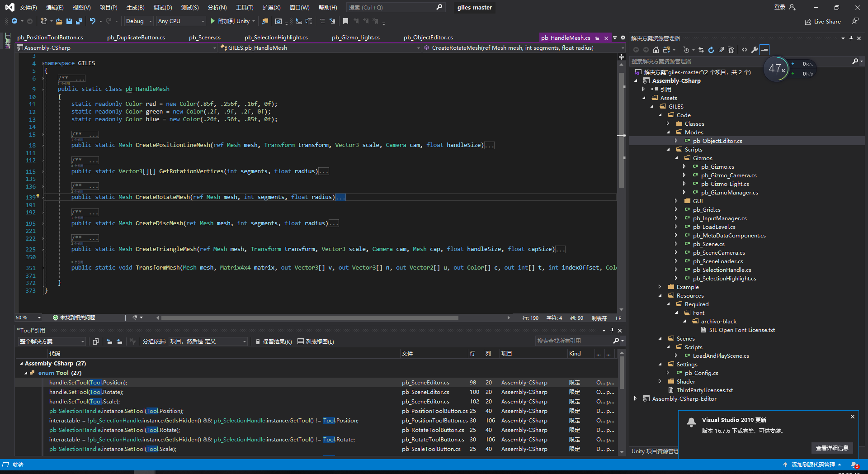Image resolution: width=868 pixels, height=474 pixels.
Task: Click Collapse All in Solution Explorer
Action: coord(721,50)
